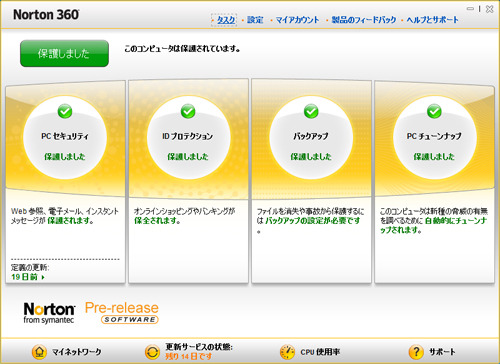Click the update service refresh icon

click(x=152, y=352)
